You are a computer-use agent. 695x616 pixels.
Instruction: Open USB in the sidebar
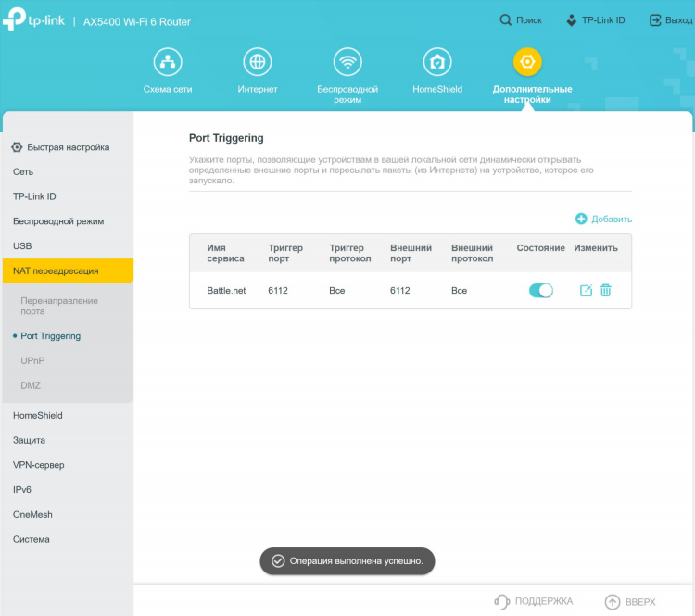pos(22,246)
